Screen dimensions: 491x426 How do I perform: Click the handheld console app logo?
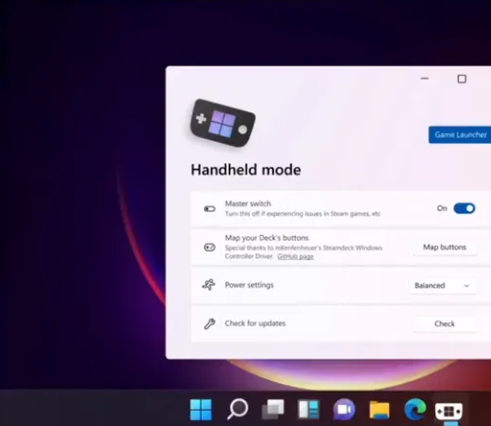[222, 123]
